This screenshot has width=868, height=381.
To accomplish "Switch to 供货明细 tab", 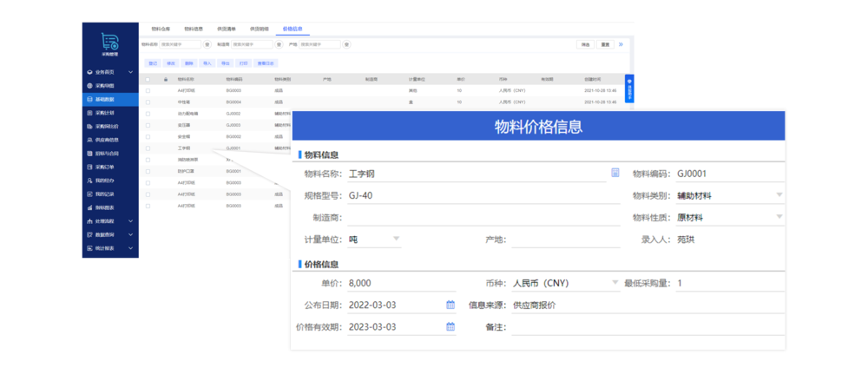I will click(259, 29).
